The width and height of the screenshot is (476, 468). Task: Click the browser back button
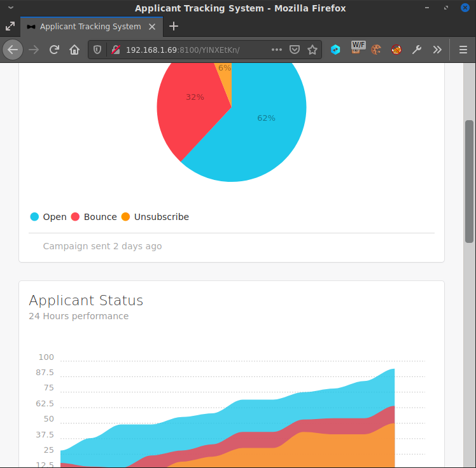[13, 50]
